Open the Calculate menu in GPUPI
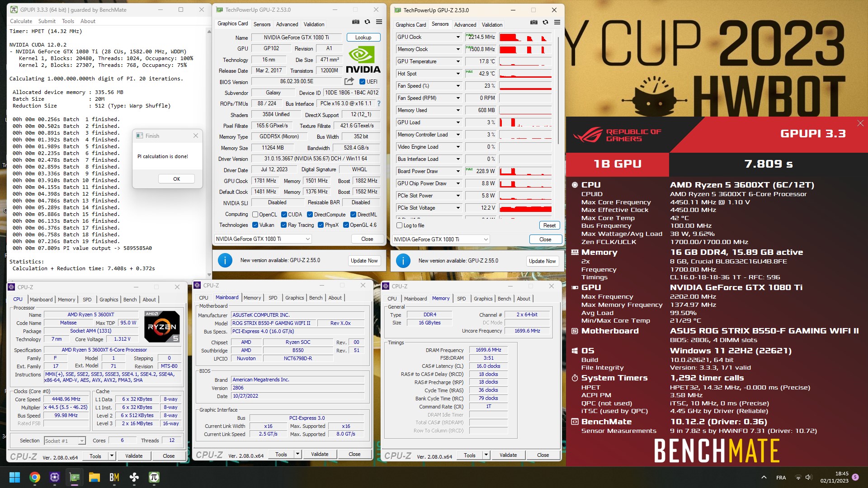The height and width of the screenshot is (488, 868). pyautogui.click(x=21, y=21)
